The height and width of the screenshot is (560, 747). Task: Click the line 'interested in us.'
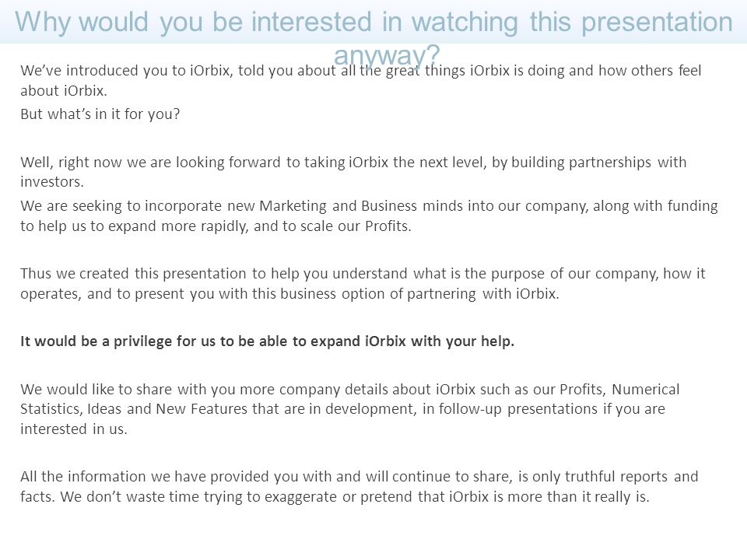pyautogui.click(x=73, y=429)
